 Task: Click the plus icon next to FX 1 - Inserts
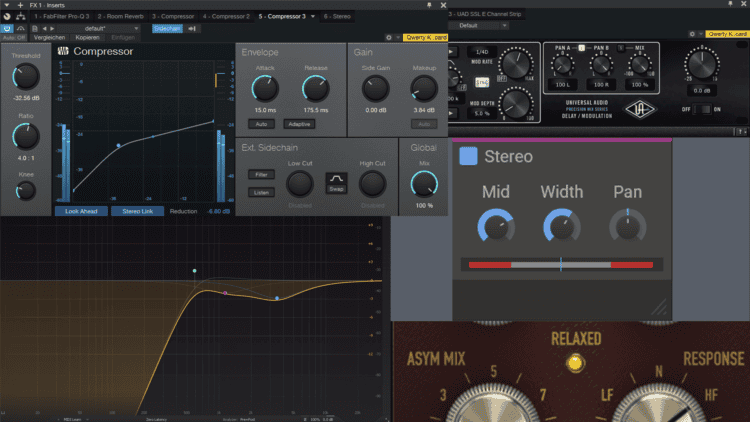[20, 5]
